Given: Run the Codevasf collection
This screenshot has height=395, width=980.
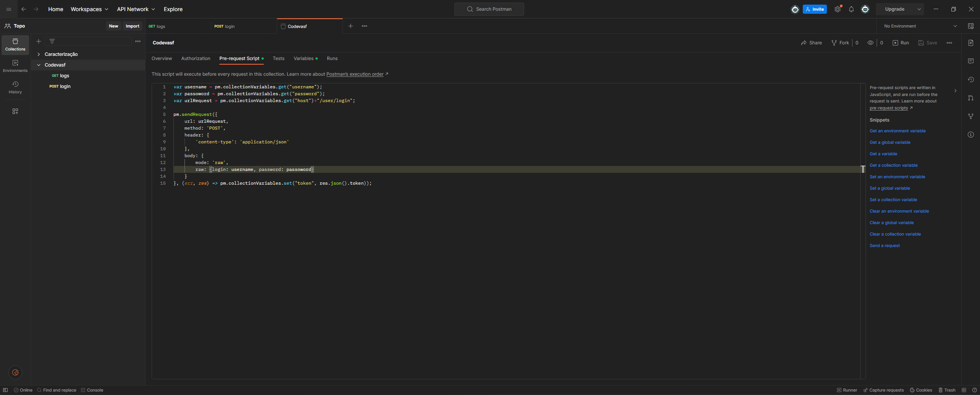Looking at the screenshot, I should 901,43.
